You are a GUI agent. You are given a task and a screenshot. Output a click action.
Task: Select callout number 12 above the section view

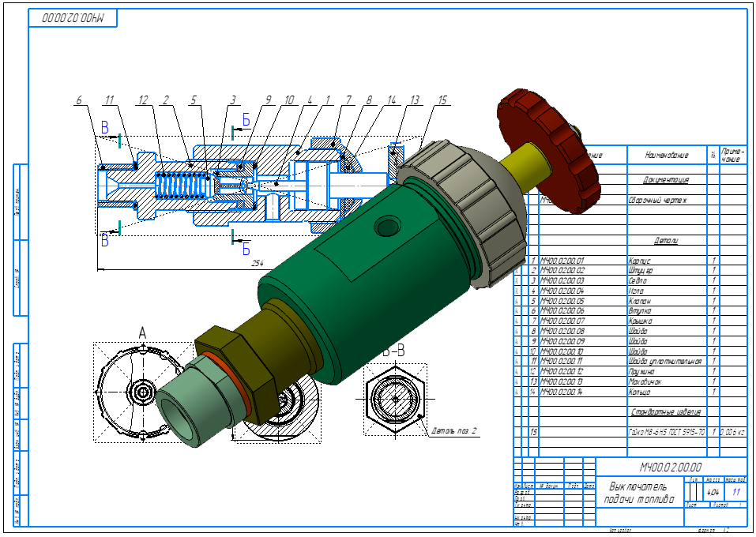[143, 100]
